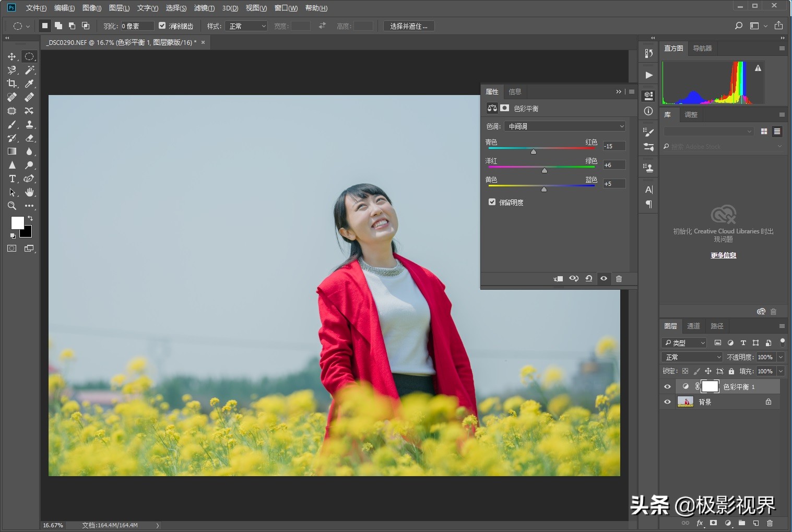Select the Crop tool
The width and height of the screenshot is (792, 532).
[x=12, y=84]
